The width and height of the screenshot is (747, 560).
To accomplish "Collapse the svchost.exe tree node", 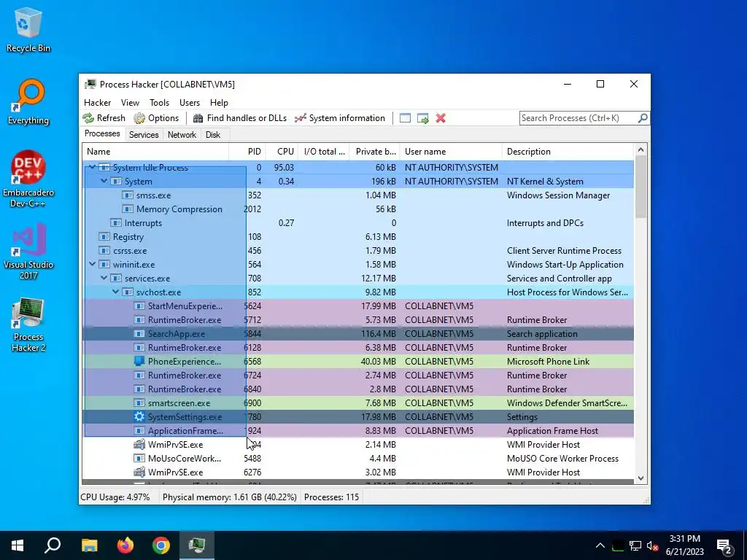I will (116, 292).
